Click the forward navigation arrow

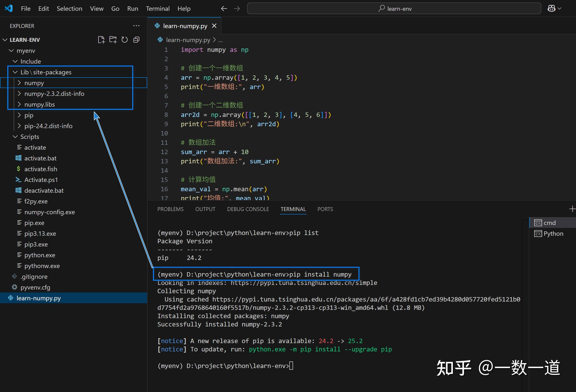(x=237, y=8)
